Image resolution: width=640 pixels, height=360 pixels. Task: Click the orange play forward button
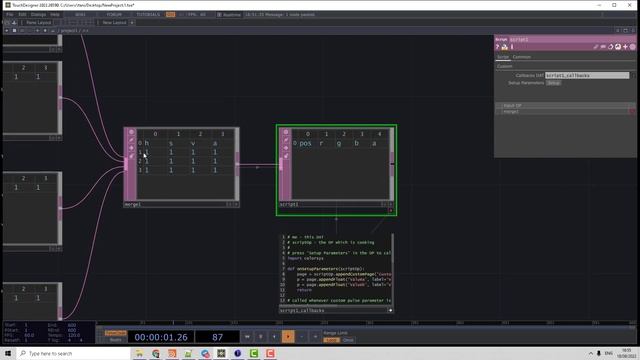click(x=288, y=337)
